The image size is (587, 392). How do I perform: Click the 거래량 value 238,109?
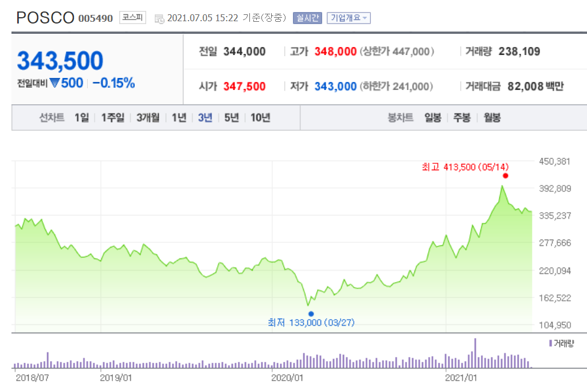tap(519, 52)
